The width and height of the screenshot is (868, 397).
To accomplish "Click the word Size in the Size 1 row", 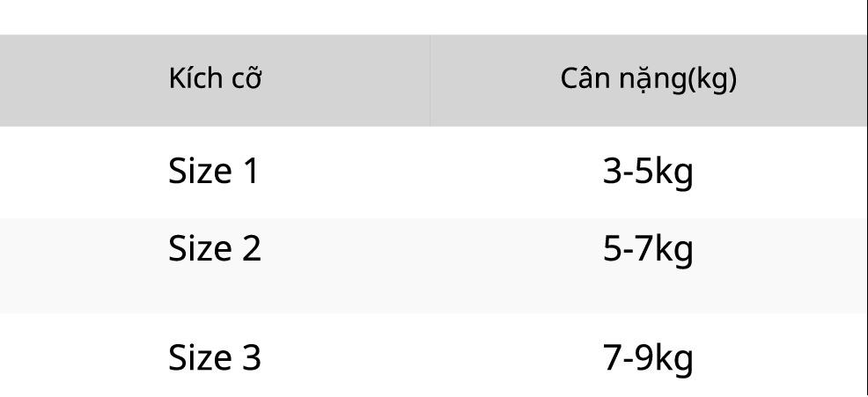I will (200, 171).
